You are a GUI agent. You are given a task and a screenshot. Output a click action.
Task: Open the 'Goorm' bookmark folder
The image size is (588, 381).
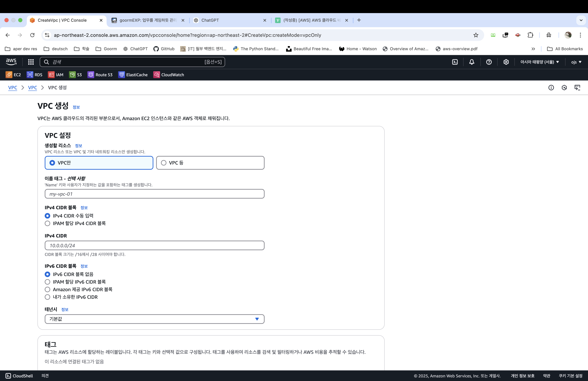[106, 49]
